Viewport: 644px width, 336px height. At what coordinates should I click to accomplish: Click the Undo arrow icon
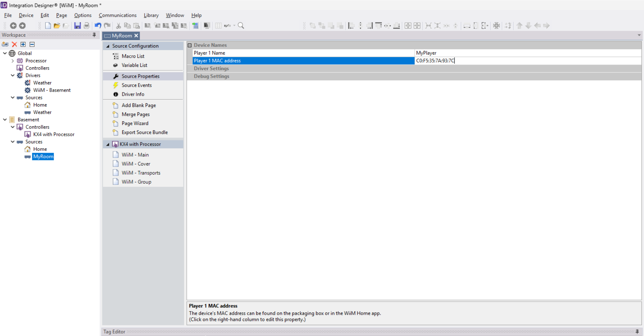coord(98,26)
